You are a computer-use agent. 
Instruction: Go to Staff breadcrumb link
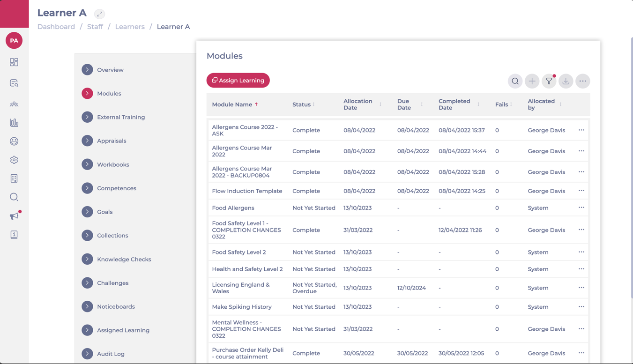pos(95,27)
